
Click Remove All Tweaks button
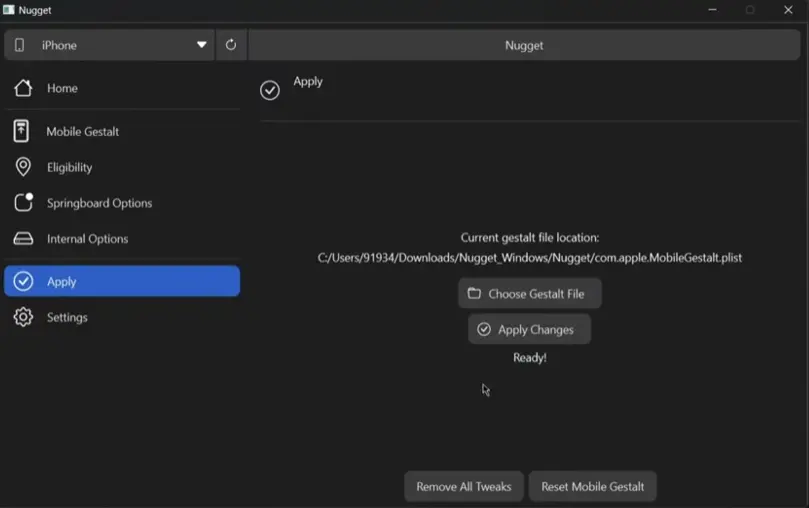[x=464, y=486]
